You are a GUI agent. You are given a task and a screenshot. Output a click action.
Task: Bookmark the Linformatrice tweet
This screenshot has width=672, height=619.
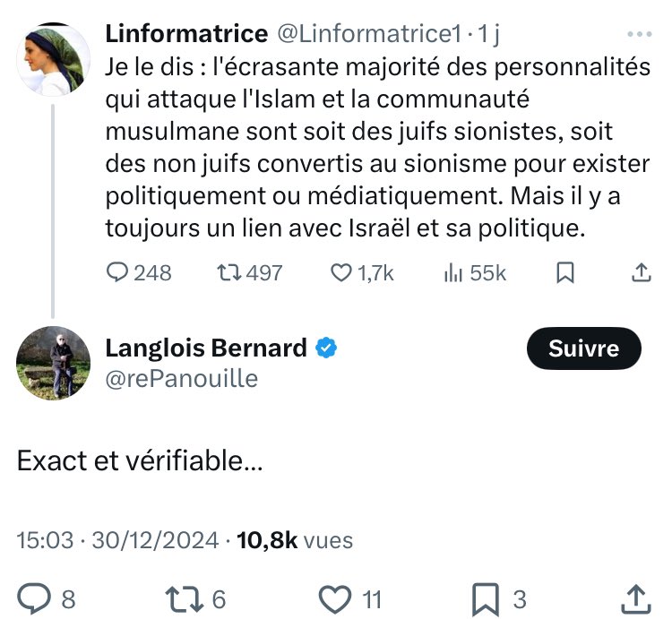pyautogui.click(x=564, y=273)
